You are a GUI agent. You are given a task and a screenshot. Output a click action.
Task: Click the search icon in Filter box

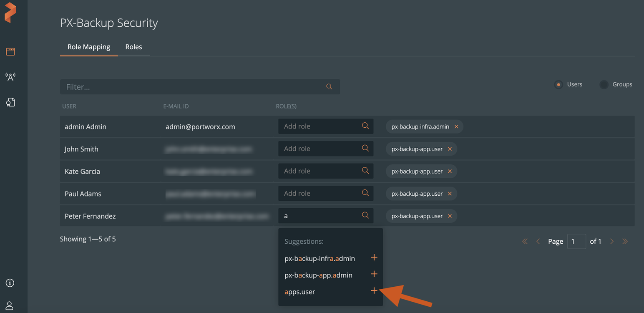[x=329, y=87]
